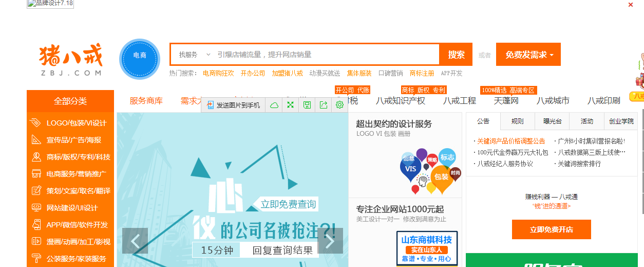Screen dimensions: 644x267
Task: Open the 找服务 search type dropdown
Action: [195, 55]
